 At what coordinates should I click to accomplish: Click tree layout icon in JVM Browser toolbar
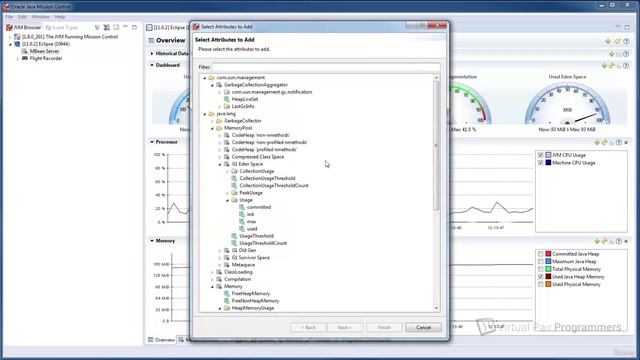coord(97,27)
